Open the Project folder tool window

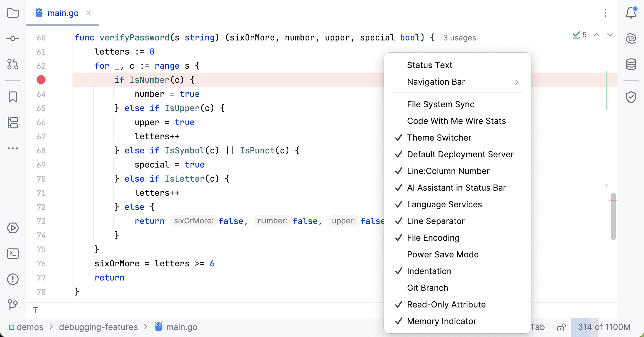tap(13, 13)
